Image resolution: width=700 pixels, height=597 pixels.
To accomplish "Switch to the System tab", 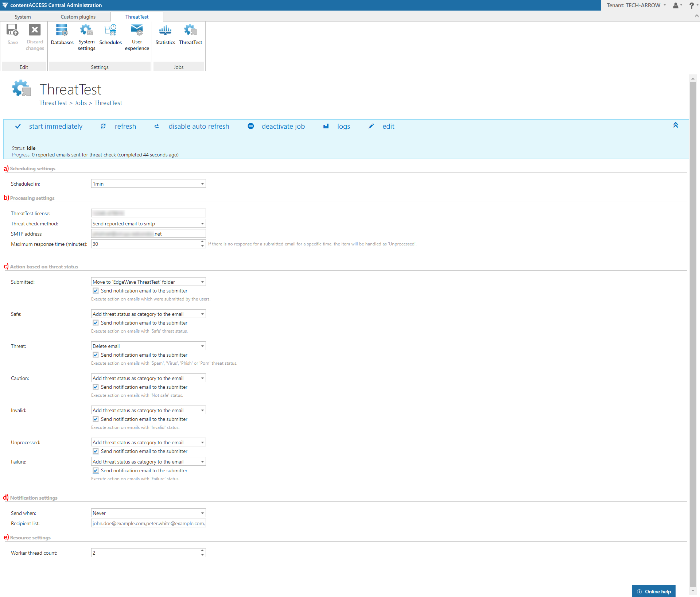I will [23, 17].
